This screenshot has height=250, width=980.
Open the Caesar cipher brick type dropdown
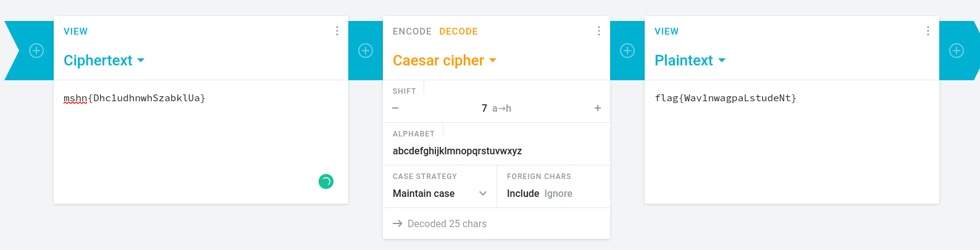click(445, 60)
